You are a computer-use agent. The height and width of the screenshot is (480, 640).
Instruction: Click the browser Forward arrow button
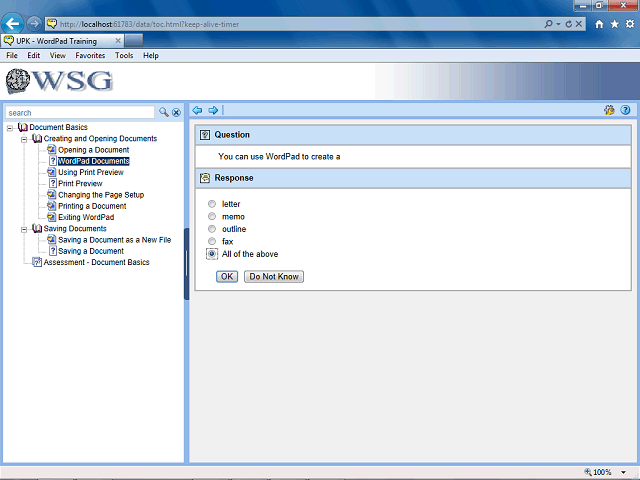34,24
